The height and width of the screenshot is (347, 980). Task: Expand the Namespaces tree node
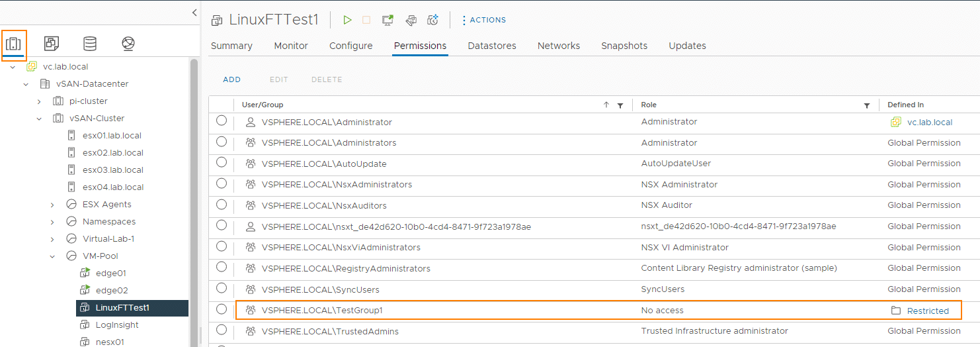click(x=52, y=222)
